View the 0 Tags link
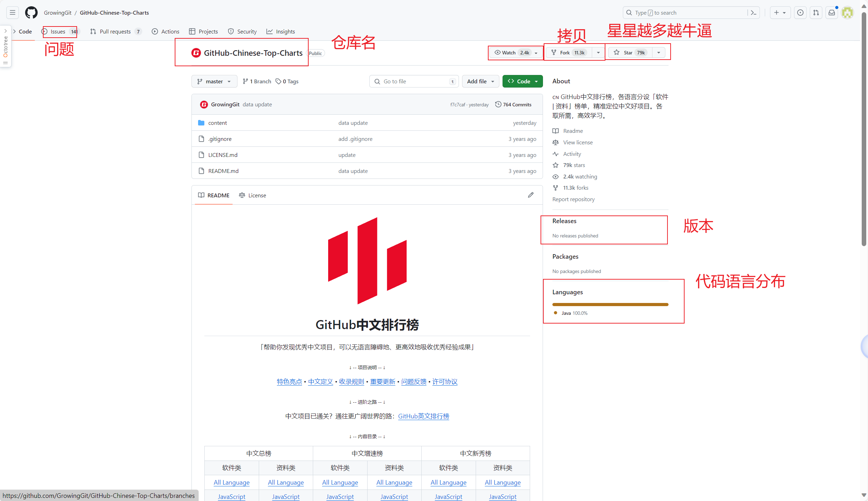This screenshot has width=868, height=501. [287, 81]
